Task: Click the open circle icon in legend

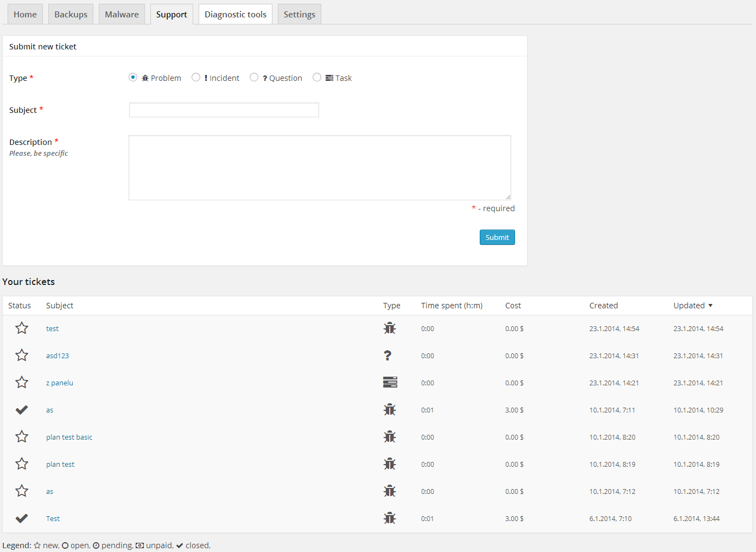Action: (65, 545)
